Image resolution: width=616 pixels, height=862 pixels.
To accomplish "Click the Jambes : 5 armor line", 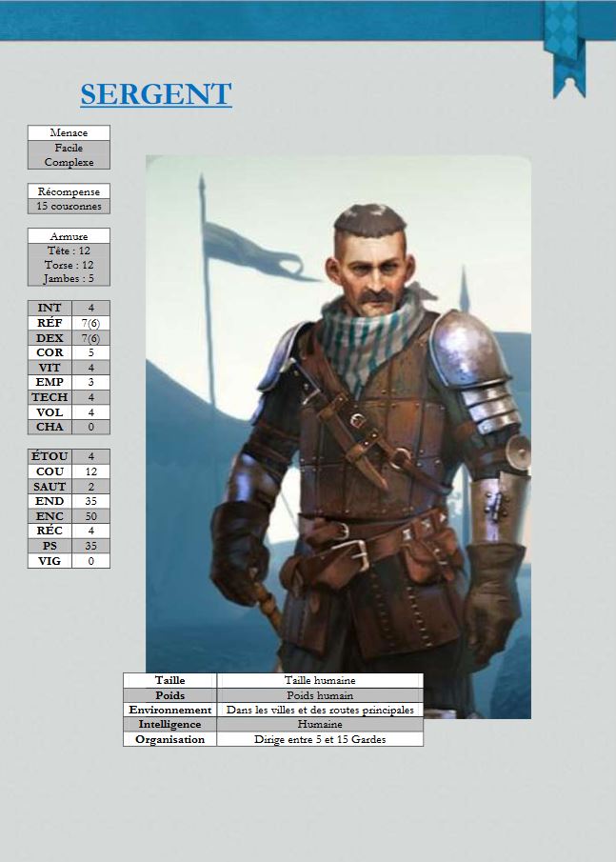I will coord(69,279).
